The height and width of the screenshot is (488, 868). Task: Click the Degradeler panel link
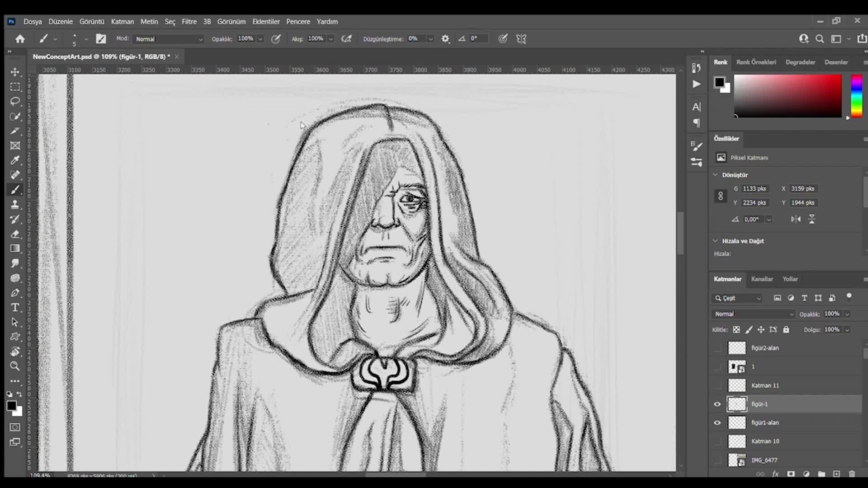point(800,62)
